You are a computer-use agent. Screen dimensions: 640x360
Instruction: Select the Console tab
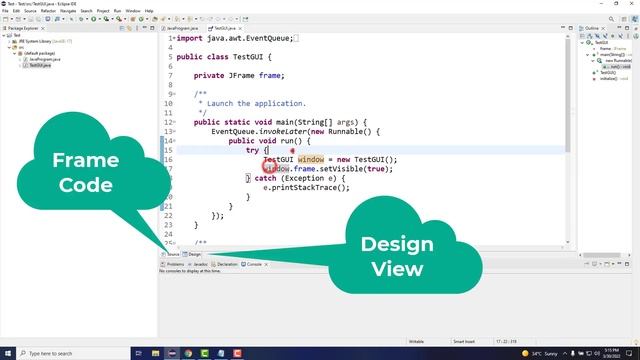click(x=251, y=264)
